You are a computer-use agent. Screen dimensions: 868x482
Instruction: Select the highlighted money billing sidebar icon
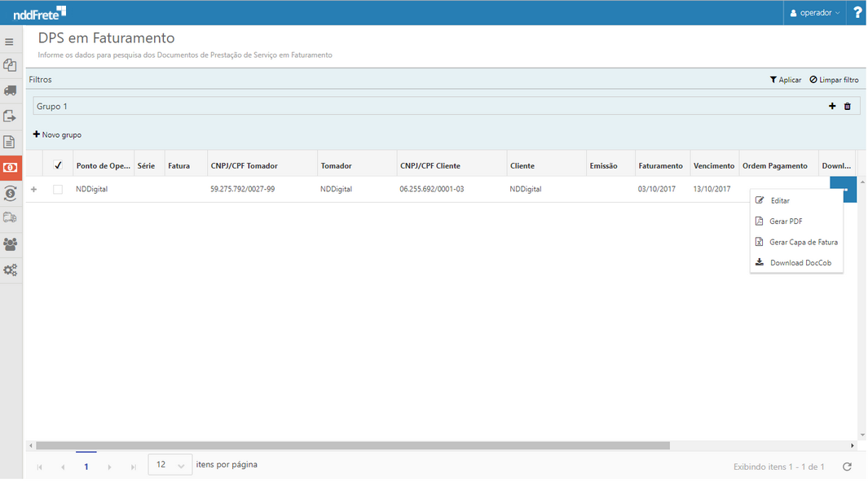coord(11,167)
